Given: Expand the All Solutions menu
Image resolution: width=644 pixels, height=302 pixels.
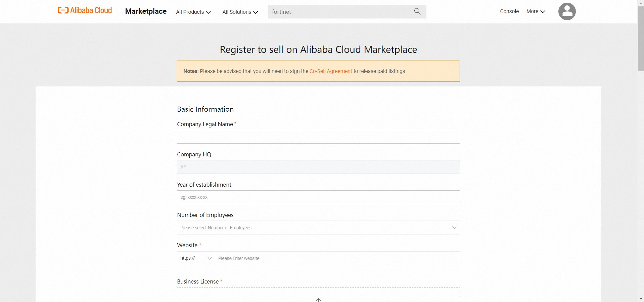Looking at the screenshot, I should 240,12.
